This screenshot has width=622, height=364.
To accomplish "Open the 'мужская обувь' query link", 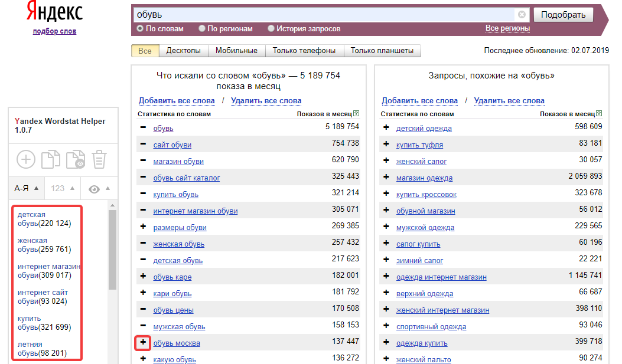I will pos(179,327).
